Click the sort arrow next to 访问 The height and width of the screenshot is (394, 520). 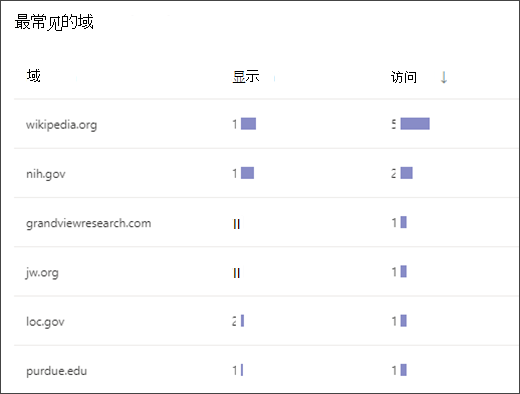444,77
